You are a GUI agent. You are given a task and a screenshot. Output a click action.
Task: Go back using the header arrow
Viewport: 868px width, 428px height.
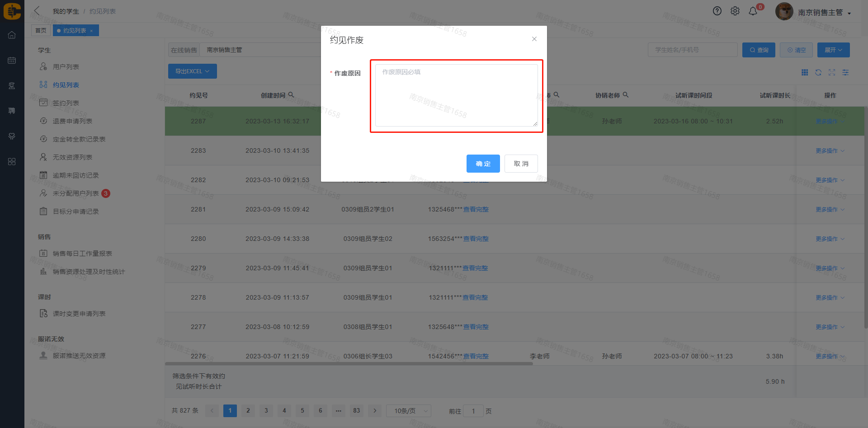pyautogui.click(x=37, y=11)
